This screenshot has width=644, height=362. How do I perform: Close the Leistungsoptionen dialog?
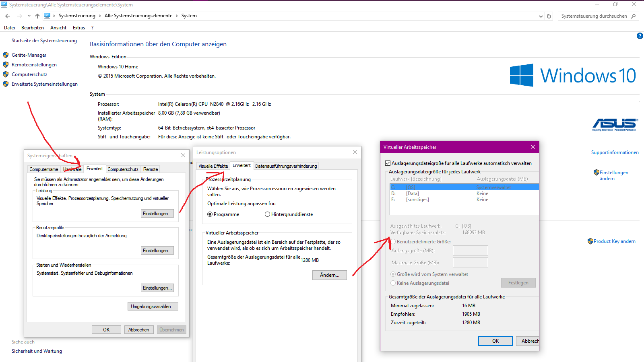point(355,152)
